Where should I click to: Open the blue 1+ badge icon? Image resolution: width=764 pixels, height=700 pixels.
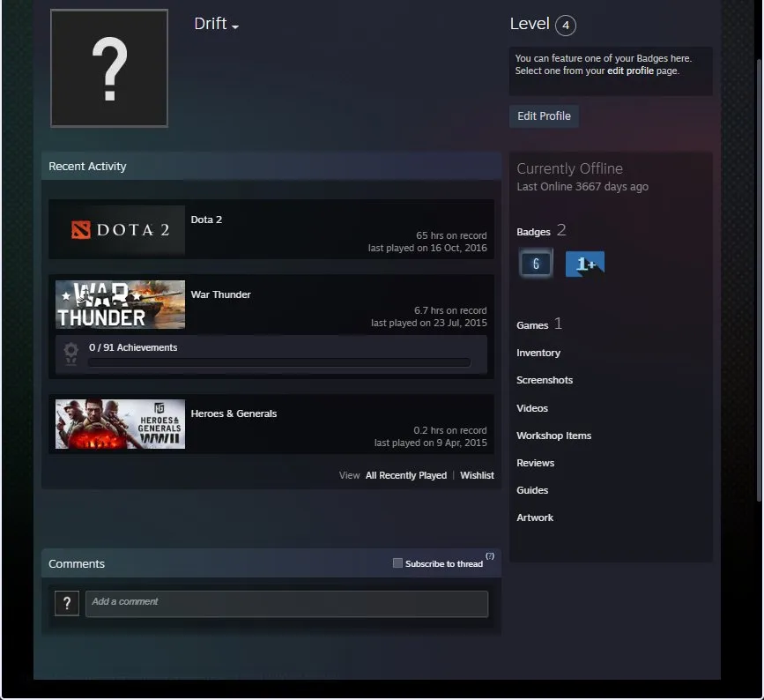coord(585,264)
